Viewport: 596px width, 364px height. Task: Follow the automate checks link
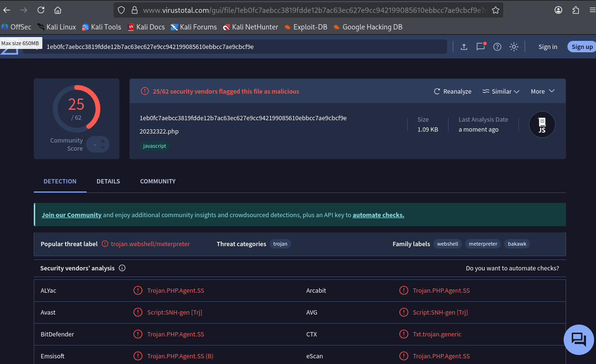pos(379,215)
